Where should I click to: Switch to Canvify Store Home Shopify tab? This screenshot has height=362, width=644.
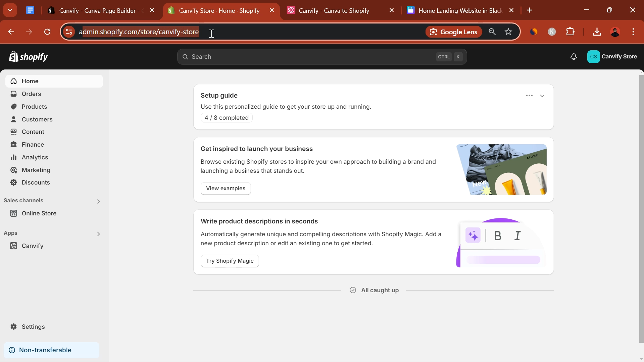[x=221, y=10]
